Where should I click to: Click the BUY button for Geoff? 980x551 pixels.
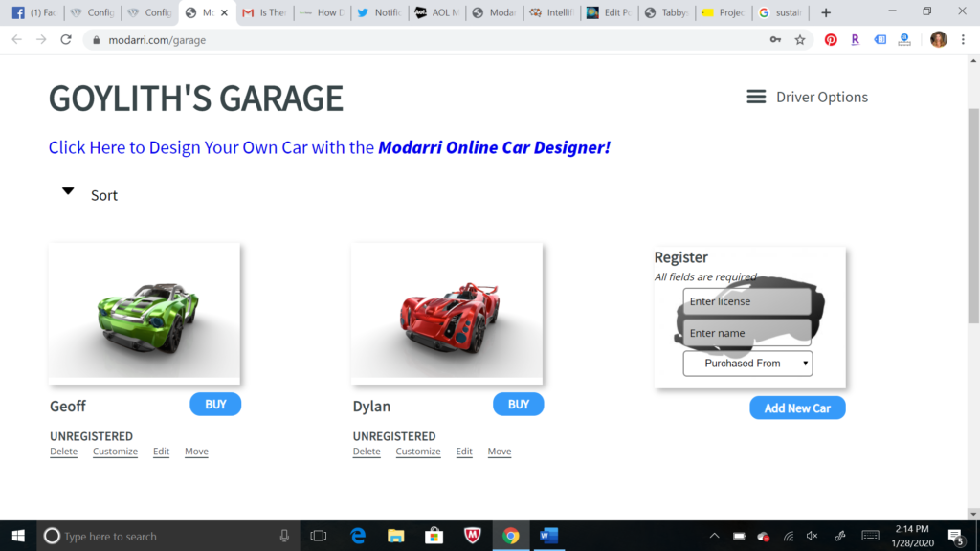(x=215, y=405)
